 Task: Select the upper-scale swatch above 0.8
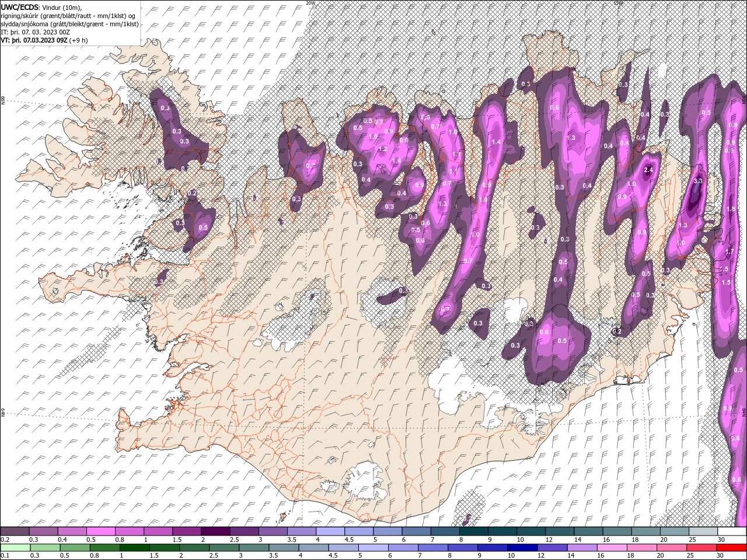(129, 531)
